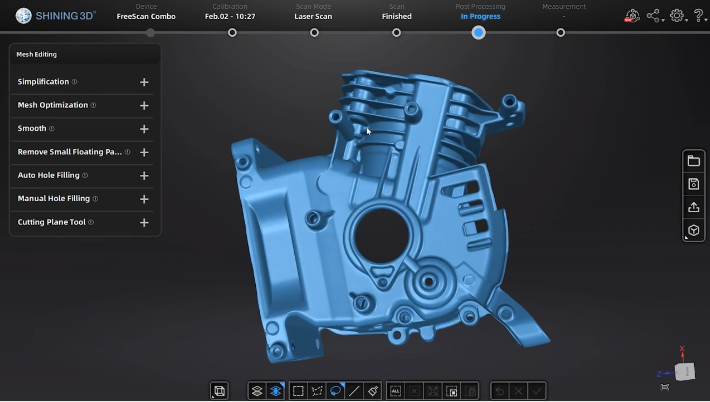Go to the Post Processing step

[478, 32]
